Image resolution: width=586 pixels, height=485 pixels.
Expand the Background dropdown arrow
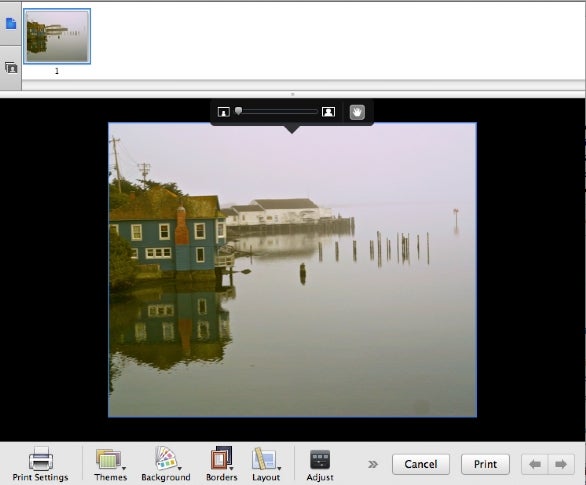click(x=179, y=468)
